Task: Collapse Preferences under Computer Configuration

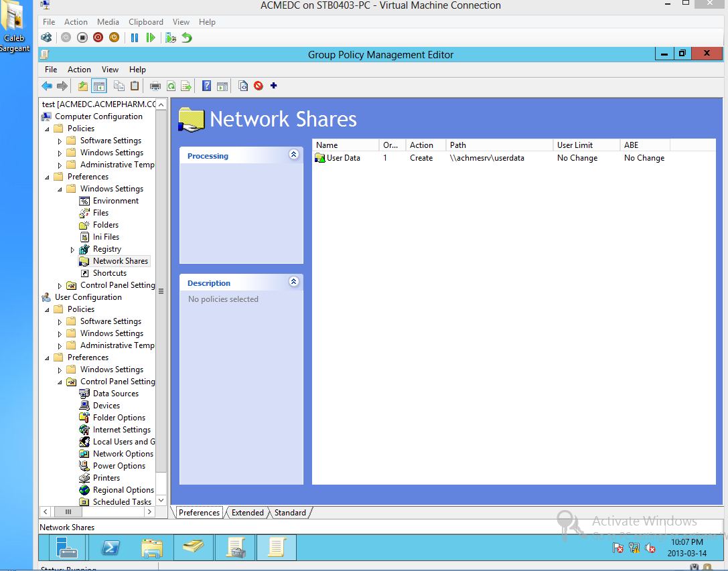Action: tap(47, 177)
